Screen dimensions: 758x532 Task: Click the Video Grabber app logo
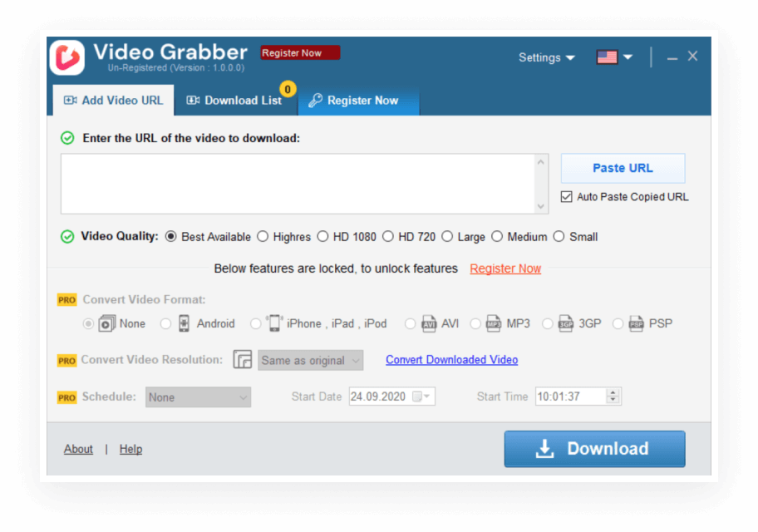click(67, 57)
